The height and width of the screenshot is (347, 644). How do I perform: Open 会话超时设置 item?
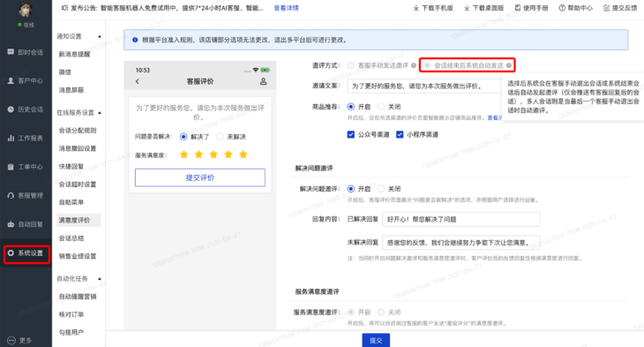tap(78, 185)
